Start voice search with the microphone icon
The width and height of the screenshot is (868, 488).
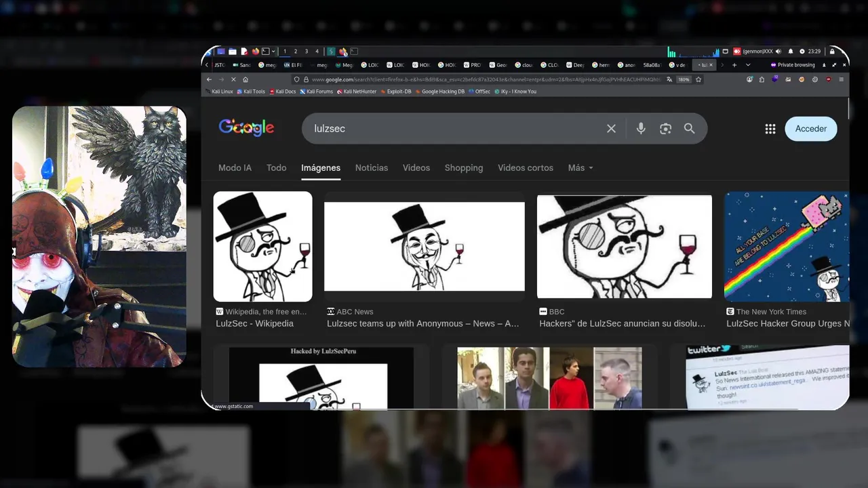coord(641,128)
